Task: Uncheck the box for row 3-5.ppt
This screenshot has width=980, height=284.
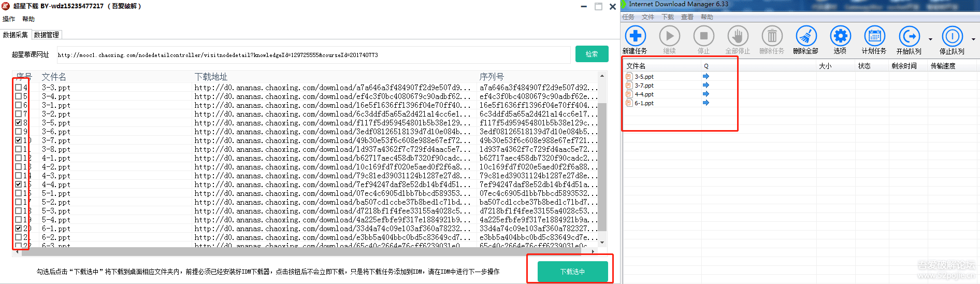Action: [x=19, y=123]
